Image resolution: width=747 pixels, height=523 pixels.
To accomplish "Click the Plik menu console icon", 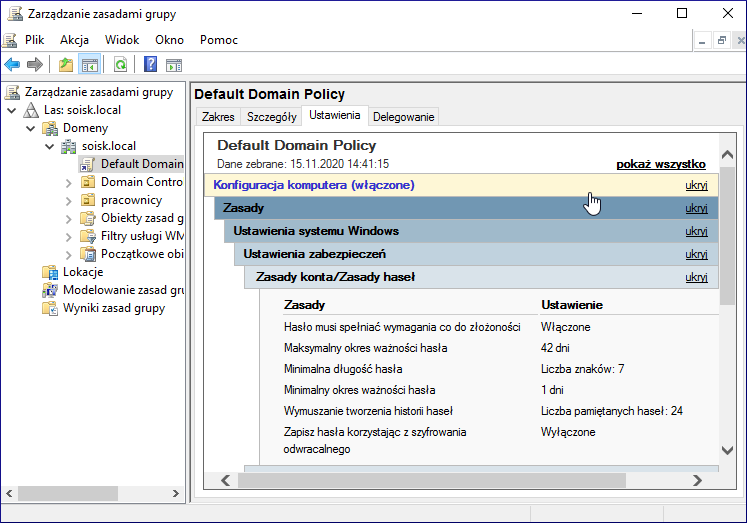I will pyautogui.click(x=10, y=40).
